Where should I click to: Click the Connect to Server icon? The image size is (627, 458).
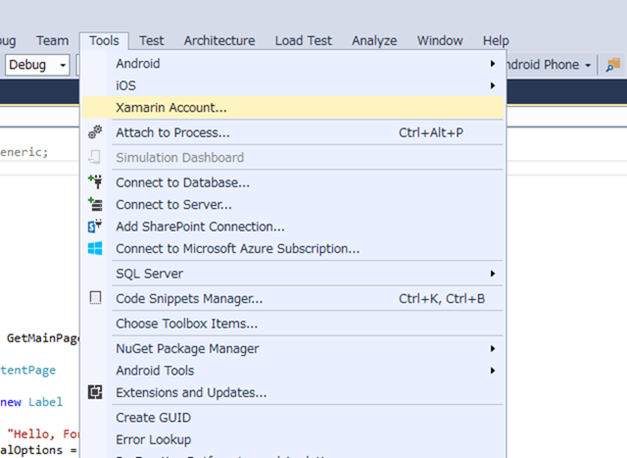[95, 204]
